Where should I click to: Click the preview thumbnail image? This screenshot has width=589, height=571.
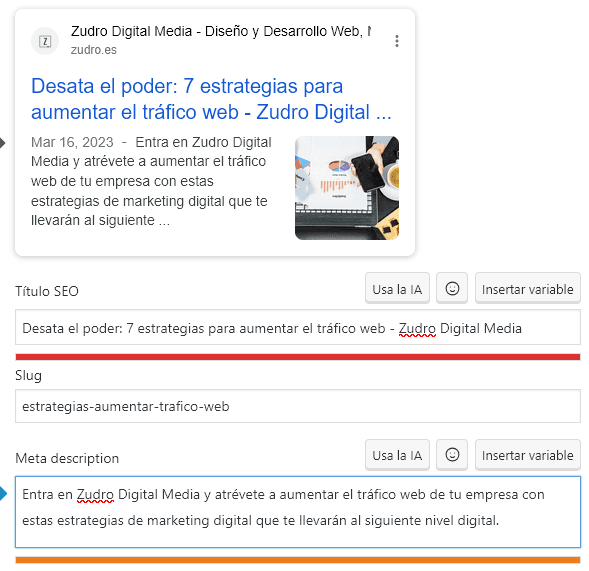point(347,188)
